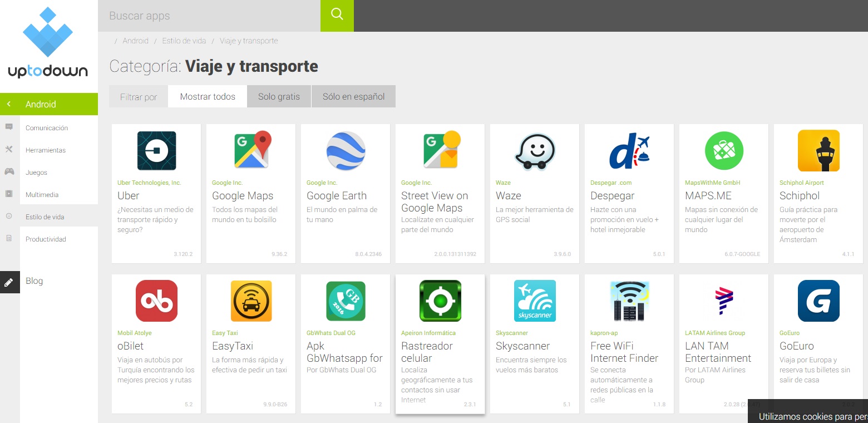The height and width of the screenshot is (423, 868).
Task: Select the EasyTaxi app icon
Action: point(251,301)
